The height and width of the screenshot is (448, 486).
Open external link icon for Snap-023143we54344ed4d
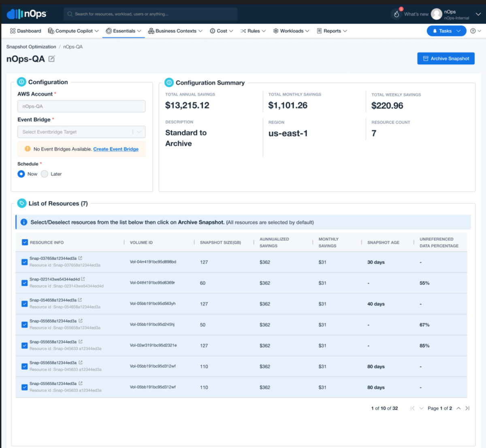pos(83,279)
